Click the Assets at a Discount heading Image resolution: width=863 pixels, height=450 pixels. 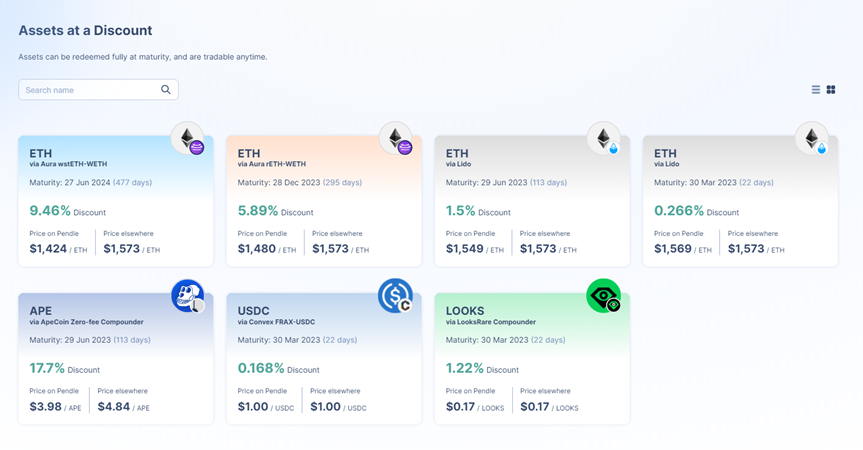(85, 30)
